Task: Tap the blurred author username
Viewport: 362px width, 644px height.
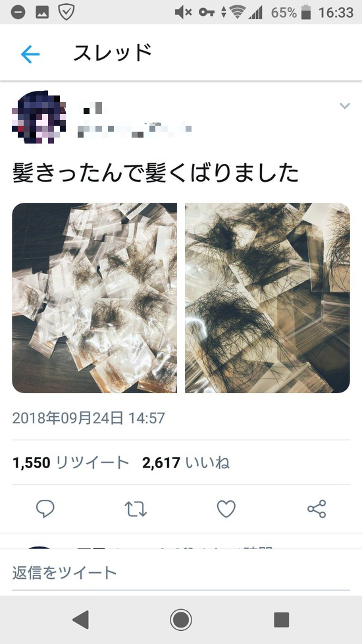Action: (135, 129)
